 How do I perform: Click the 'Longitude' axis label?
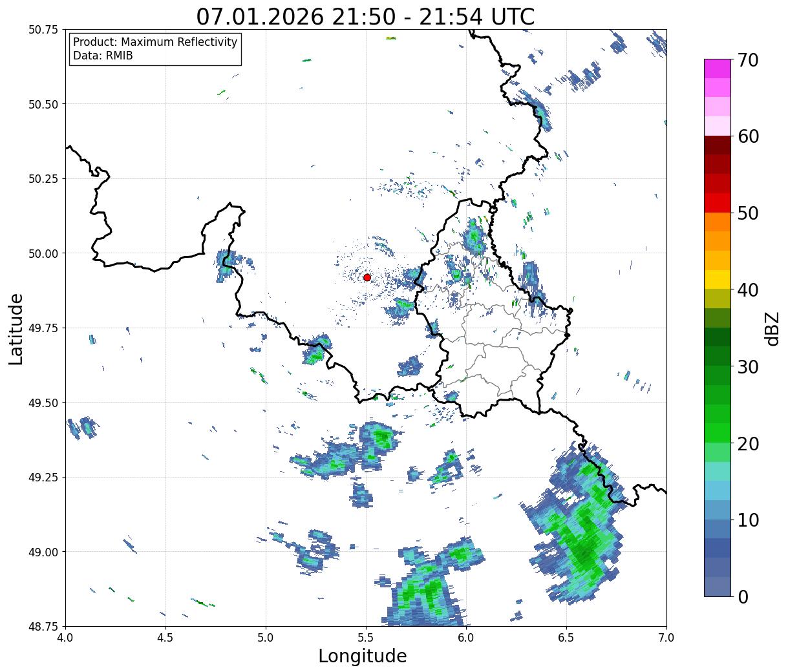coord(363,656)
